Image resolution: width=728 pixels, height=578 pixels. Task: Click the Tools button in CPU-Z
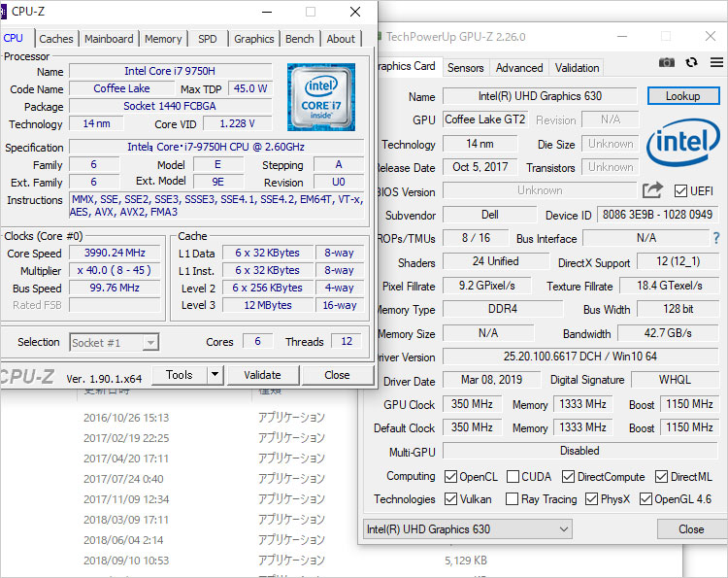180,375
